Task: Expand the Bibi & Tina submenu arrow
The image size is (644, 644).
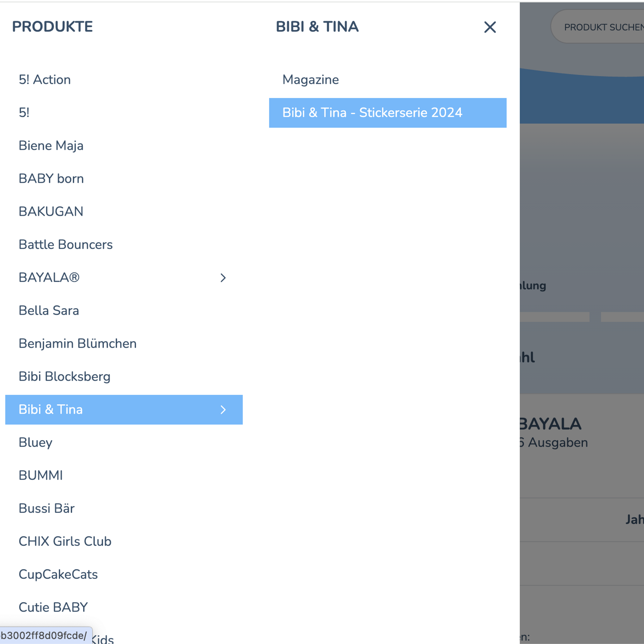Action: tap(223, 410)
